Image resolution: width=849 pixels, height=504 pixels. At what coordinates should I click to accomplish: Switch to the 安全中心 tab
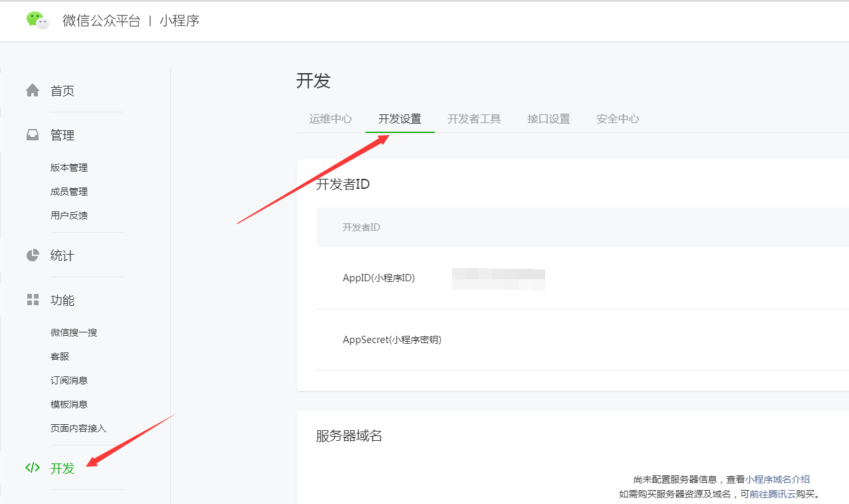pos(618,119)
